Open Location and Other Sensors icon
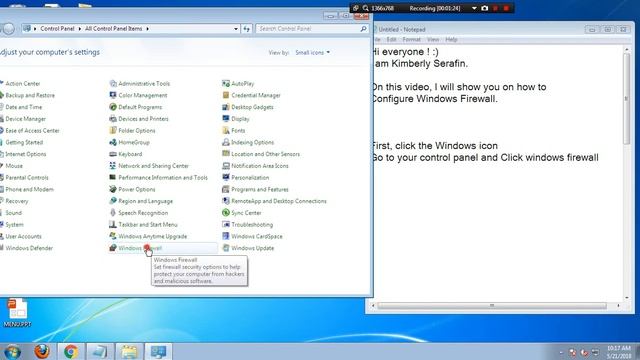This screenshot has width=640, height=360. pos(226,154)
